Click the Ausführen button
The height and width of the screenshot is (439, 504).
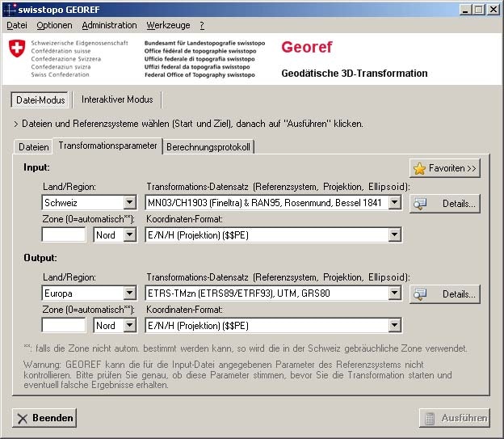coord(455,418)
